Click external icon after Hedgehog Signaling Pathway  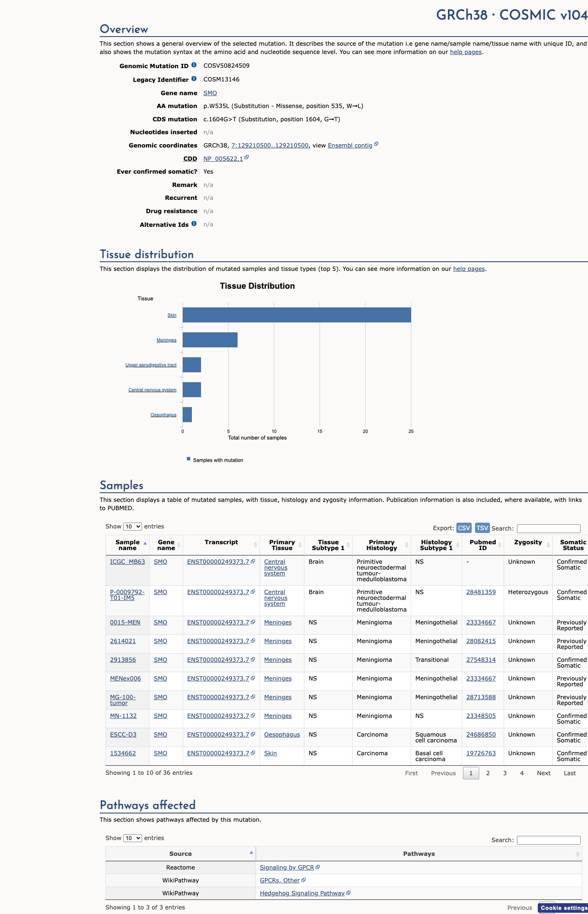tap(348, 893)
